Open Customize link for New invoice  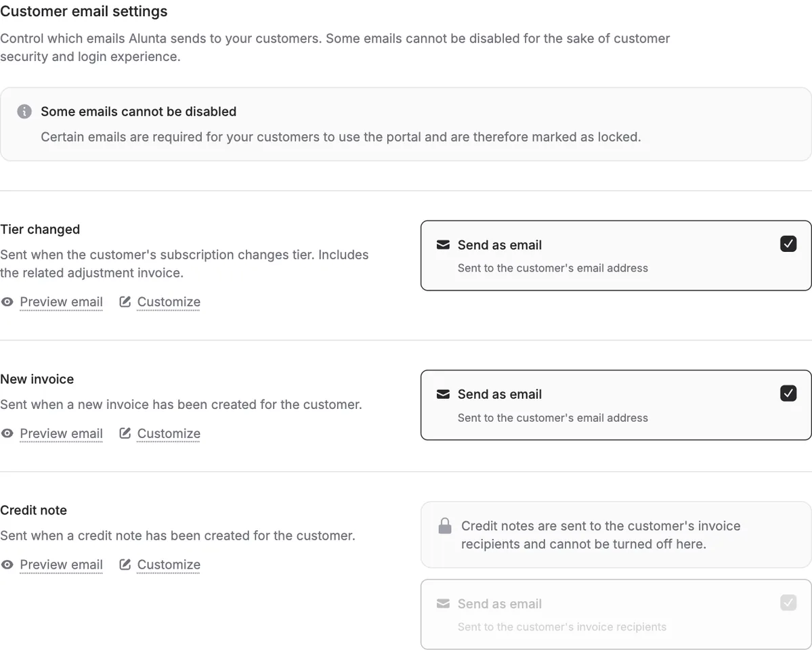(169, 433)
